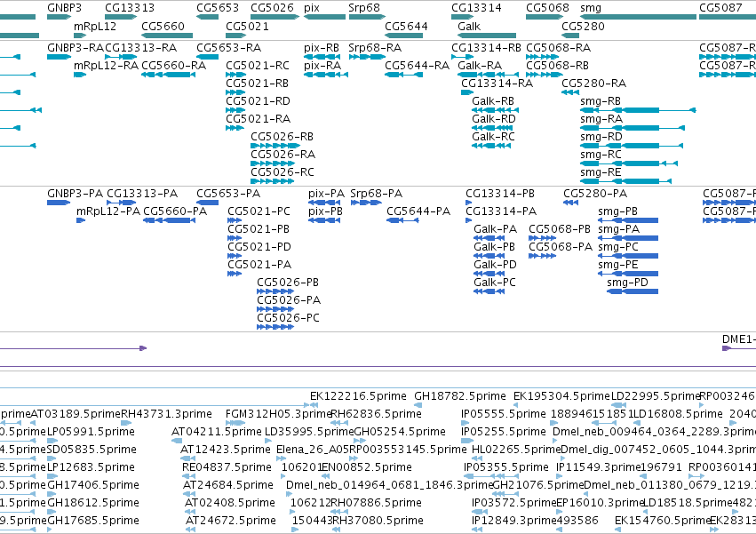Select the CG5653-RA transcript label

pyautogui.click(x=228, y=48)
